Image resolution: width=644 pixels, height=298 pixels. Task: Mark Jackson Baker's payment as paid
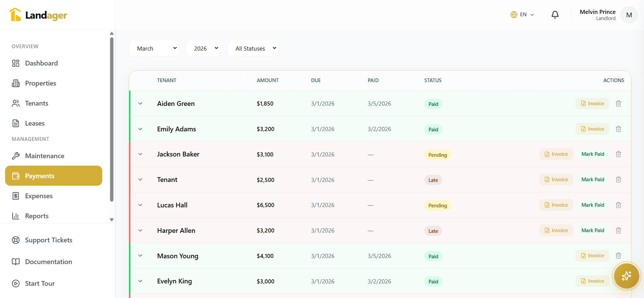[593, 154]
